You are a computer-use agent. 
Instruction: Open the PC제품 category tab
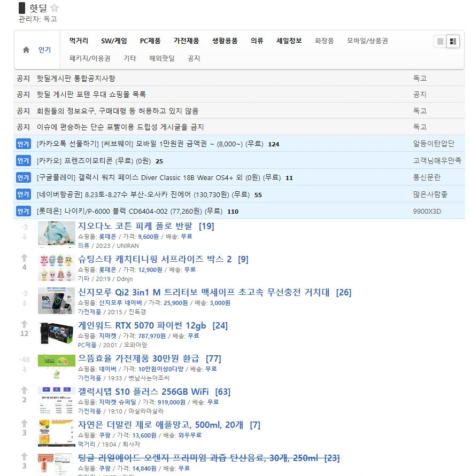click(150, 40)
